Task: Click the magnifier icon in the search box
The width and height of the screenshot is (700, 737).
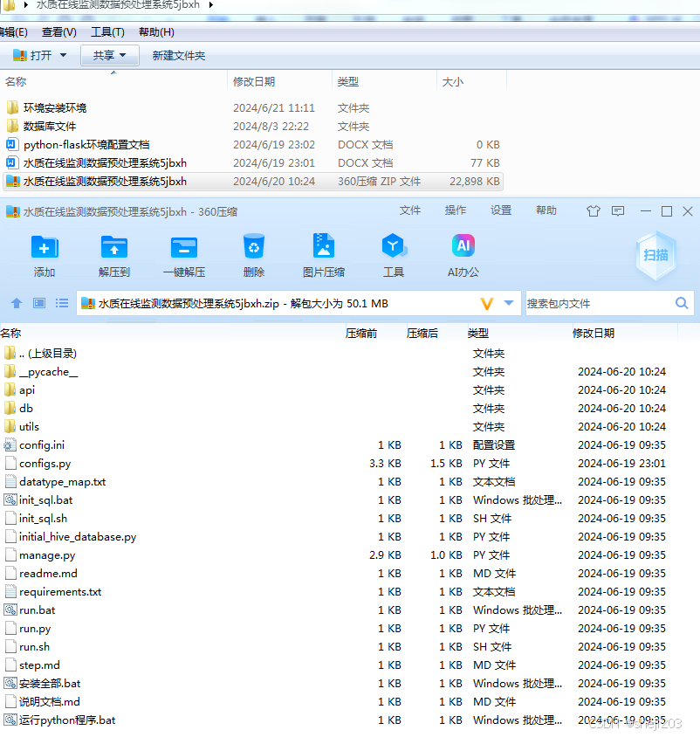Action: pyautogui.click(x=682, y=303)
